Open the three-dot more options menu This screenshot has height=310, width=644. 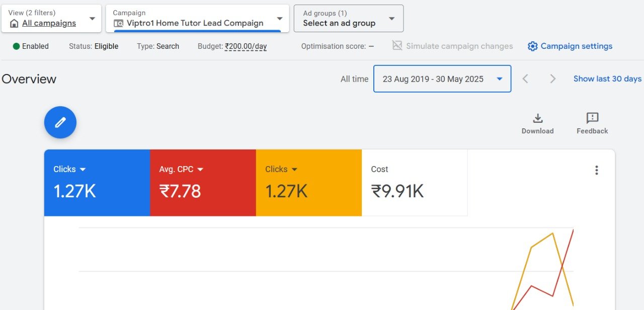pos(596,170)
